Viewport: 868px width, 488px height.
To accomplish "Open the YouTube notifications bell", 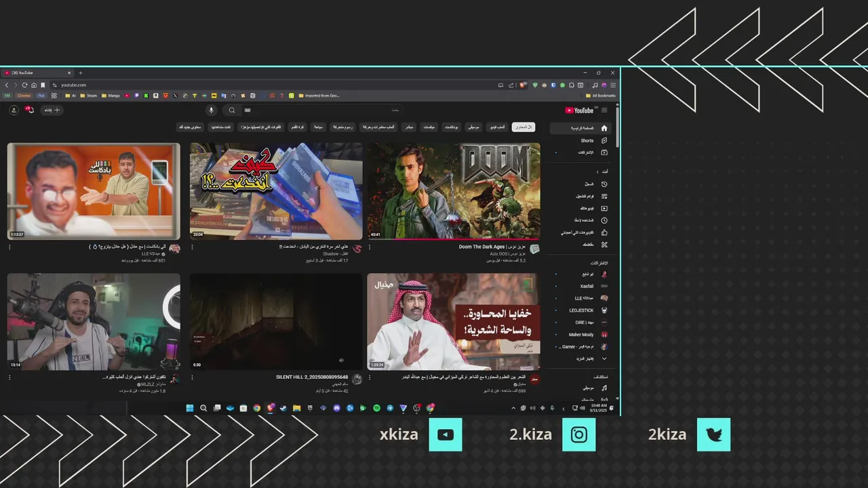I will pos(30,110).
